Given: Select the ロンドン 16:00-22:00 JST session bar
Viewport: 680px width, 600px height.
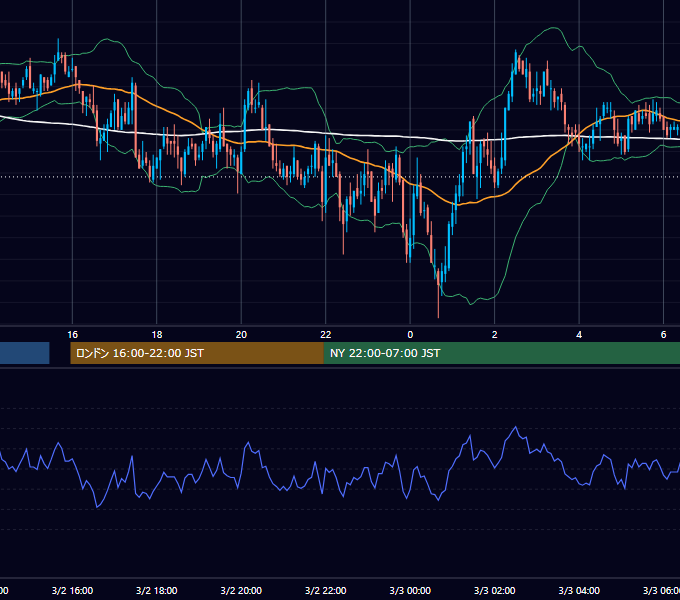Looking at the screenshot, I should point(197,353).
